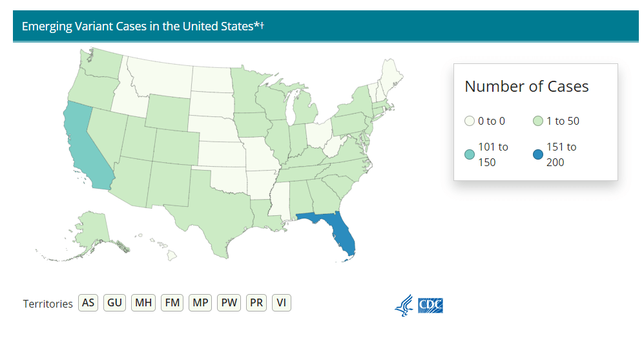Click the '1 to 50' legend swatch
This screenshot has width=644, height=338.
click(x=537, y=121)
